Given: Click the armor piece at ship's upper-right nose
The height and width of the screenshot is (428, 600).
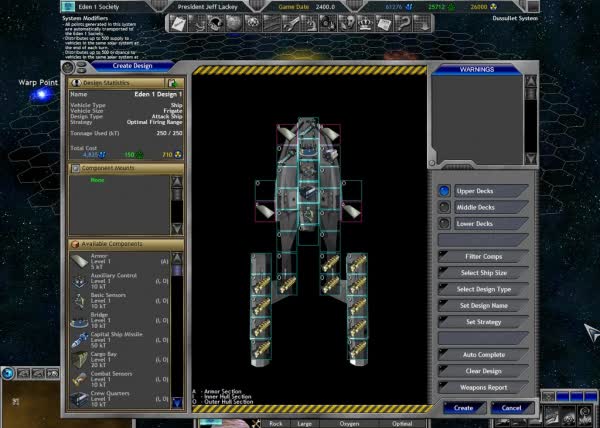Looking at the screenshot, I should pos(330,134).
